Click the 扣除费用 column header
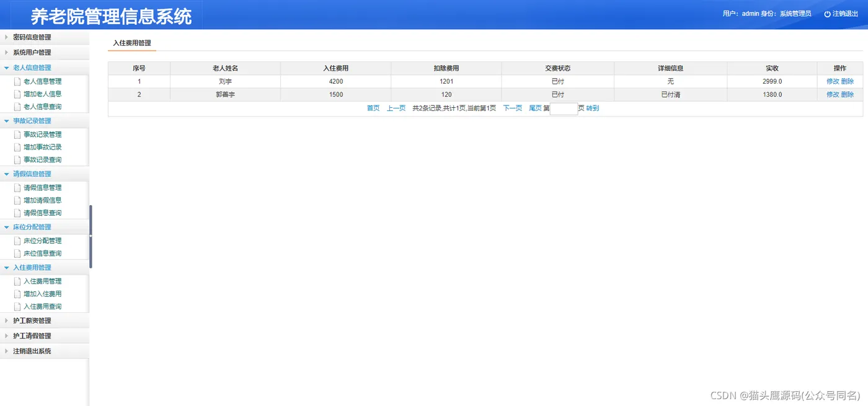Viewport: 868px width, 406px height. click(446, 68)
